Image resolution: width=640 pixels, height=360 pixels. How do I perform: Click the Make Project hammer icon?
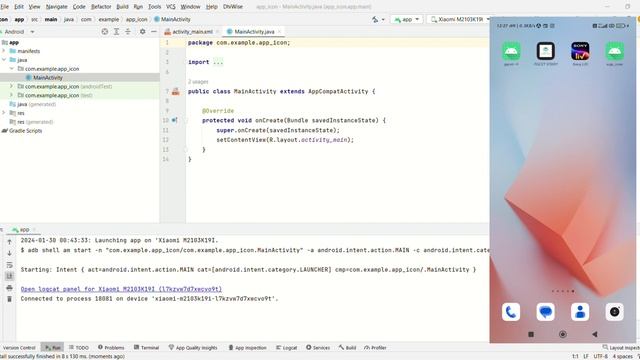click(375, 19)
